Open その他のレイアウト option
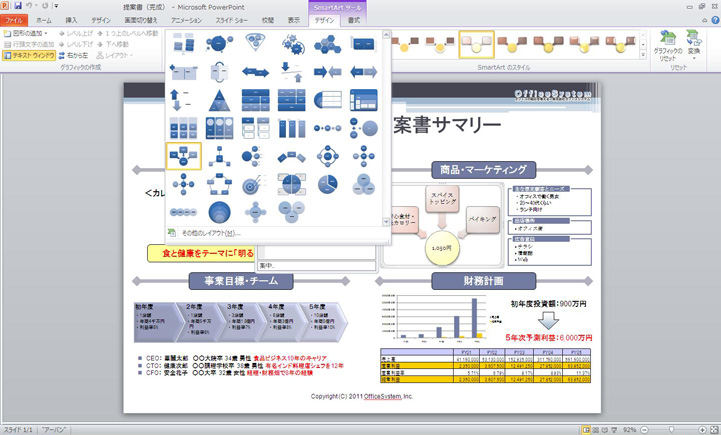Screen dimensions: 721x435 (x=211, y=233)
